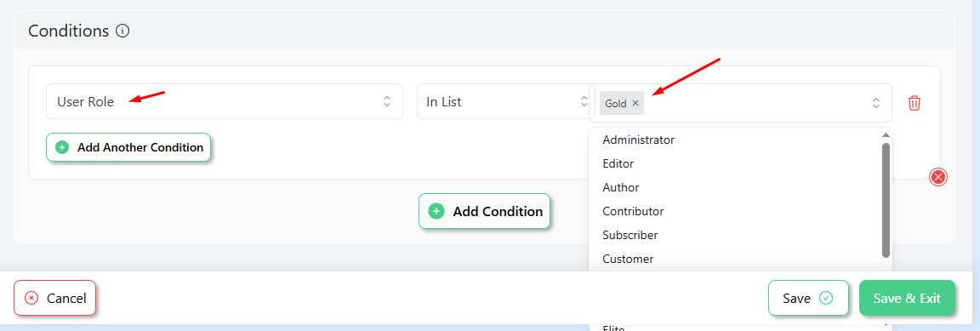Open the In List operator dropdown
The image size is (980, 331).
pyautogui.click(x=505, y=101)
